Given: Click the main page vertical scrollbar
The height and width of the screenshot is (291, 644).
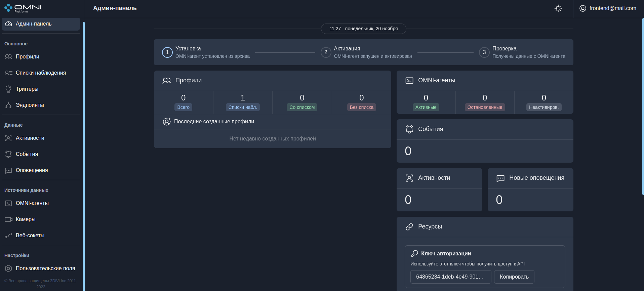Looking at the screenshot, I should point(643,107).
